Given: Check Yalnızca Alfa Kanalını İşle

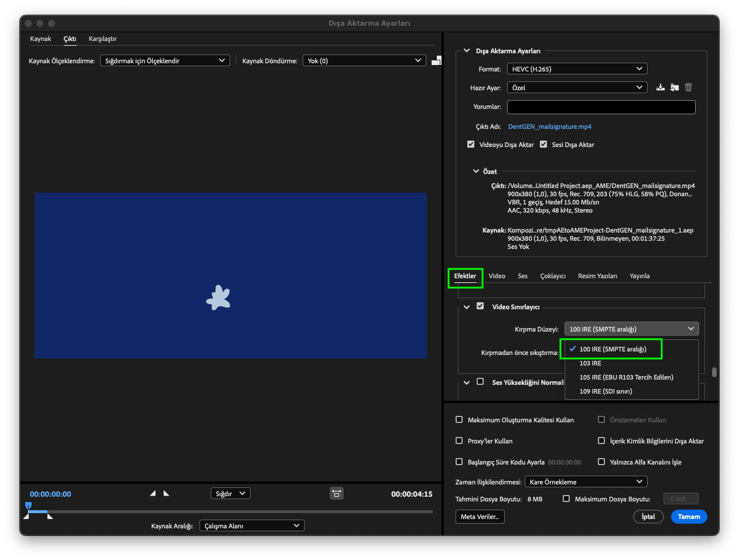Looking at the screenshot, I should point(601,462).
